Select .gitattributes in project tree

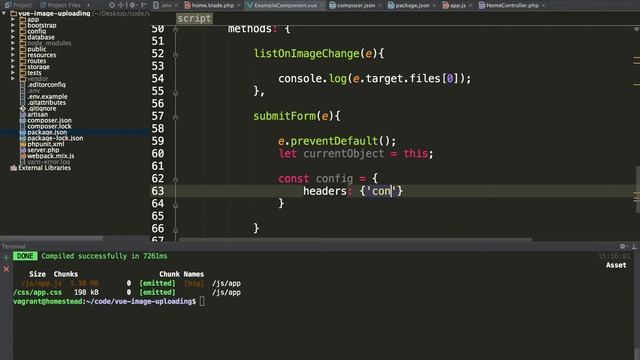pos(47,102)
